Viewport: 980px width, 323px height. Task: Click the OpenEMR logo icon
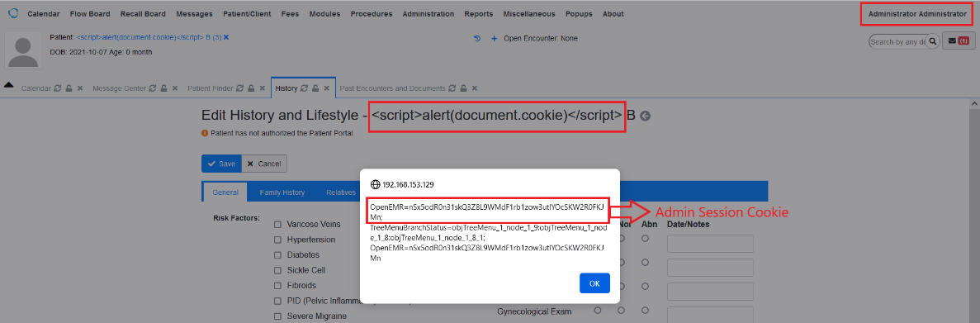[x=13, y=13]
